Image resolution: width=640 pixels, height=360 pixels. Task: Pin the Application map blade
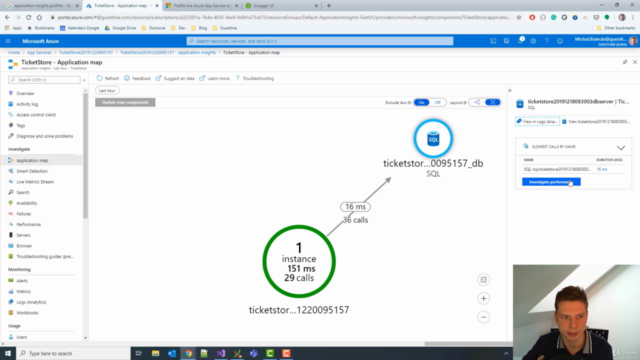[x=624, y=62]
